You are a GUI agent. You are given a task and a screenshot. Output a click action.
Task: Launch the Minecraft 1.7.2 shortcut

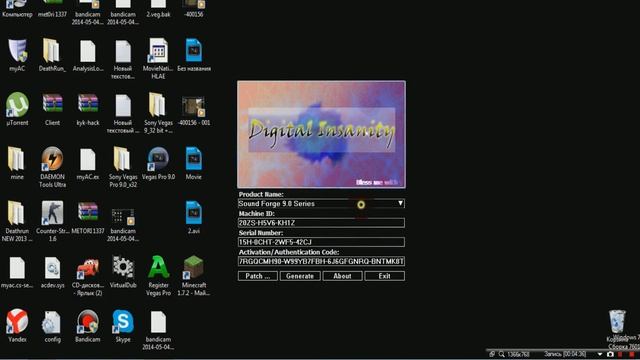[x=193, y=267]
